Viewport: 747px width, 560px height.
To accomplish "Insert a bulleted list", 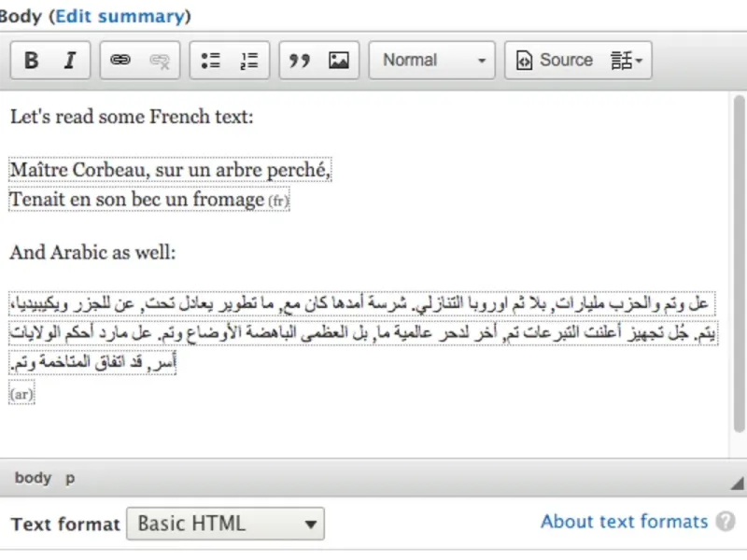I will (210, 61).
